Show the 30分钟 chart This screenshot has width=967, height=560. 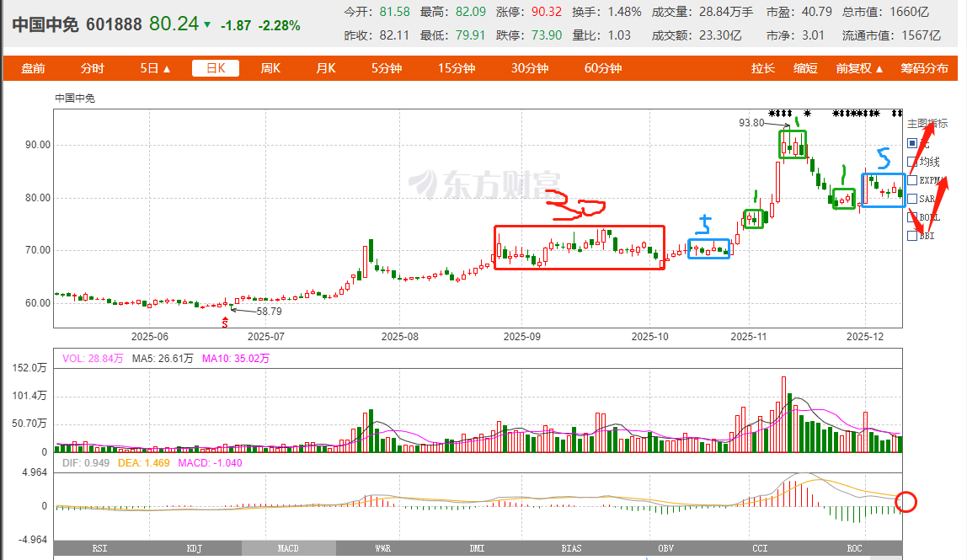530,68
